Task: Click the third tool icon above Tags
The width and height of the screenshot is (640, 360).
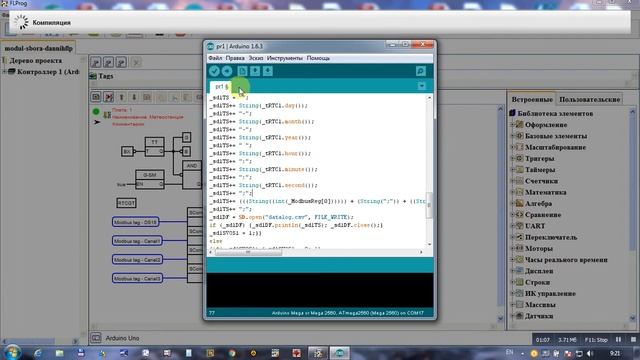Action: coord(121,62)
